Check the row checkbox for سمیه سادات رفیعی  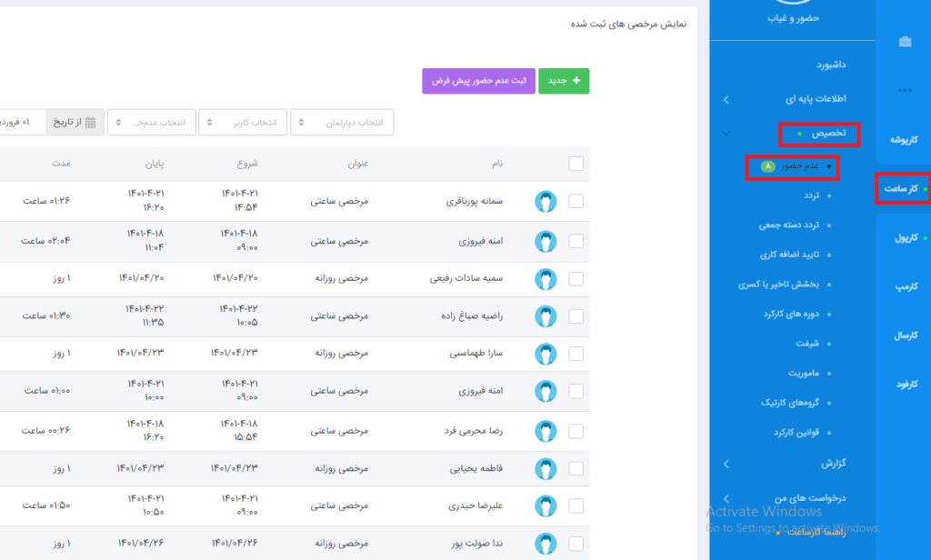tap(576, 279)
